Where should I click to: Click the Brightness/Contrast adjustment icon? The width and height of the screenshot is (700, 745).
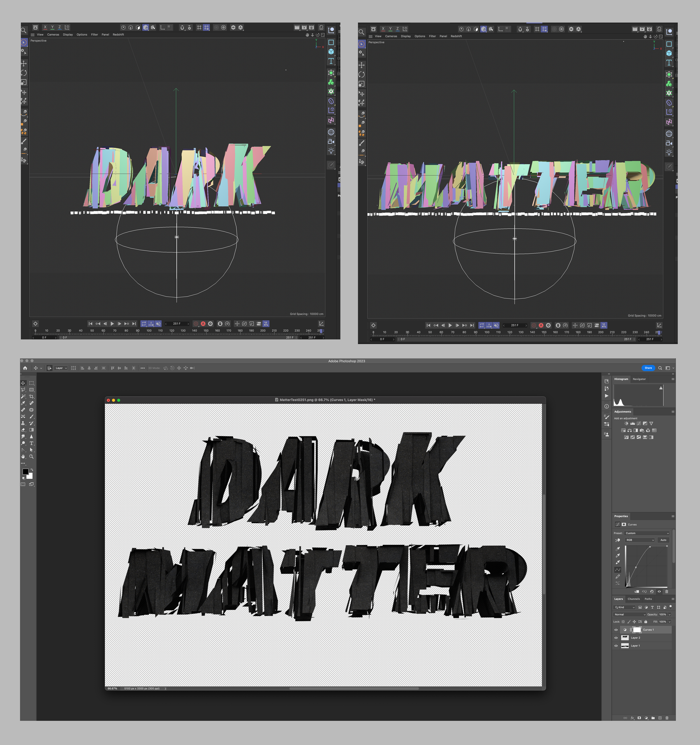pyautogui.click(x=626, y=423)
